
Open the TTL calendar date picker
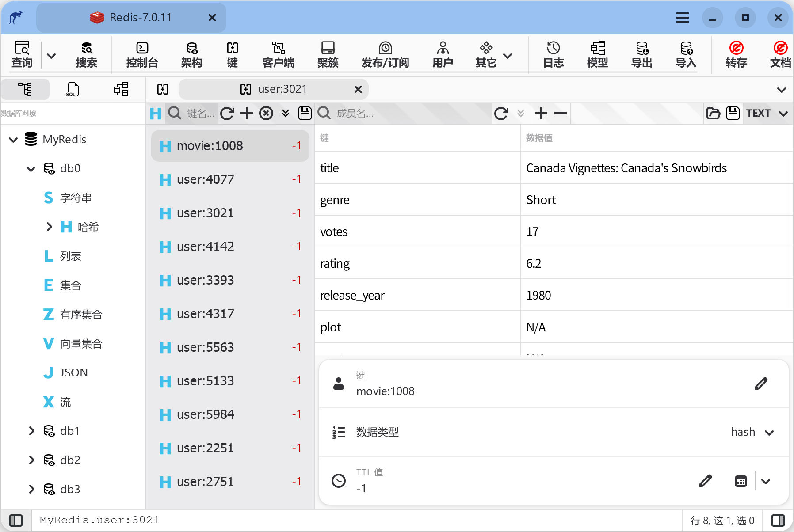pyautogui.click(x=741, y=481)
